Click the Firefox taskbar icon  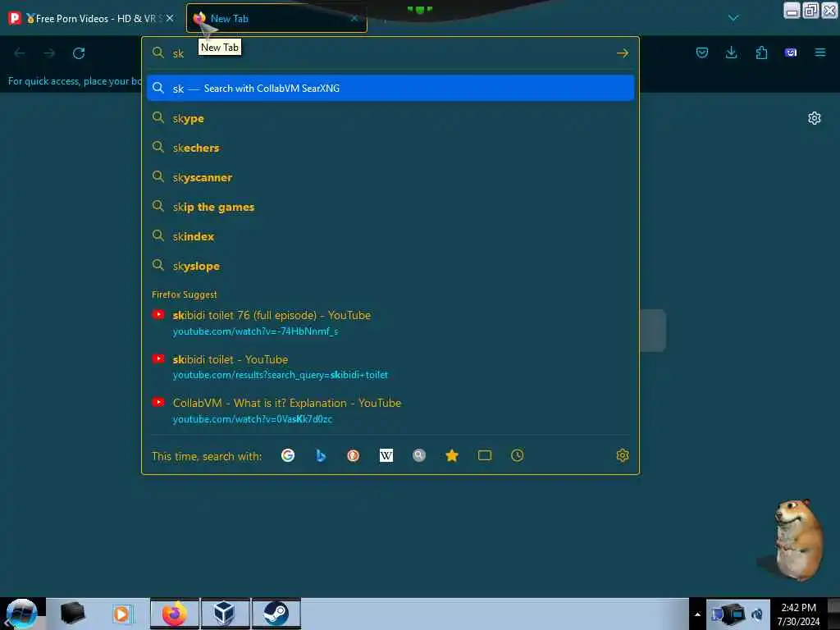tap(174, 614)
